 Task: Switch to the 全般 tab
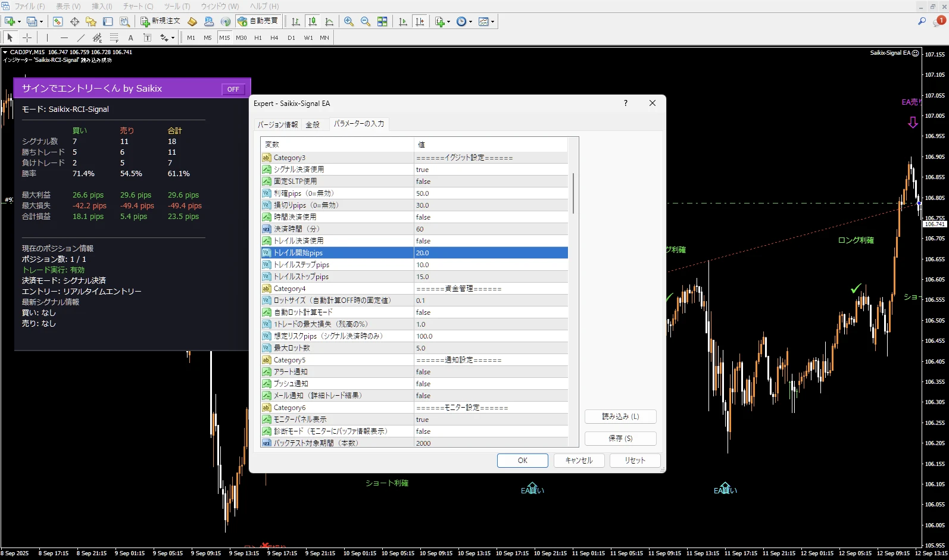point(313,124)
